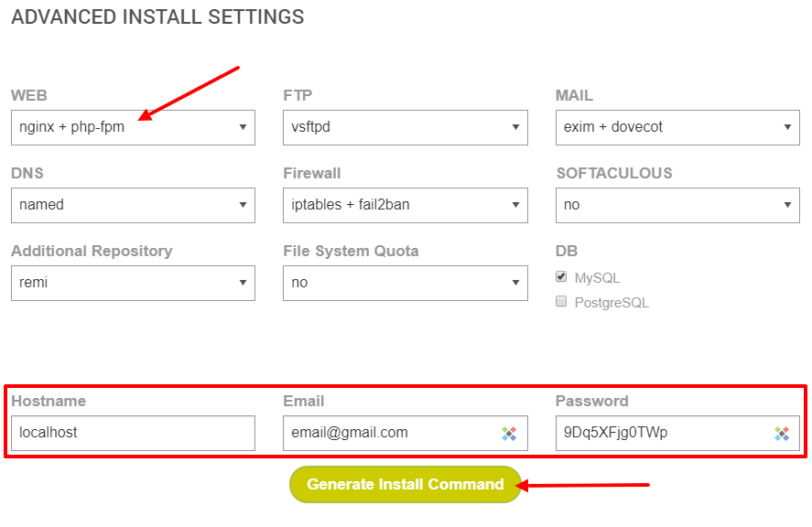
Task: Click the colorful icon in Password field
Action: coord(782,434)
